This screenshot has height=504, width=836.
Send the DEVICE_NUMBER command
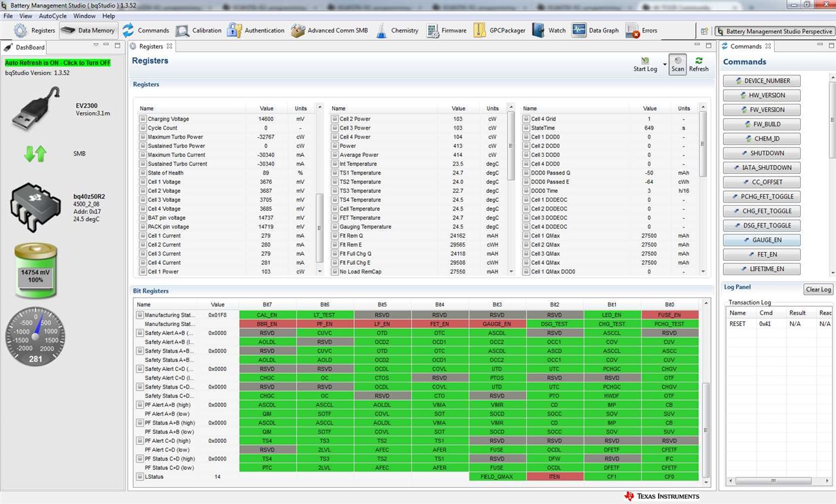click(x=761, y=81)
